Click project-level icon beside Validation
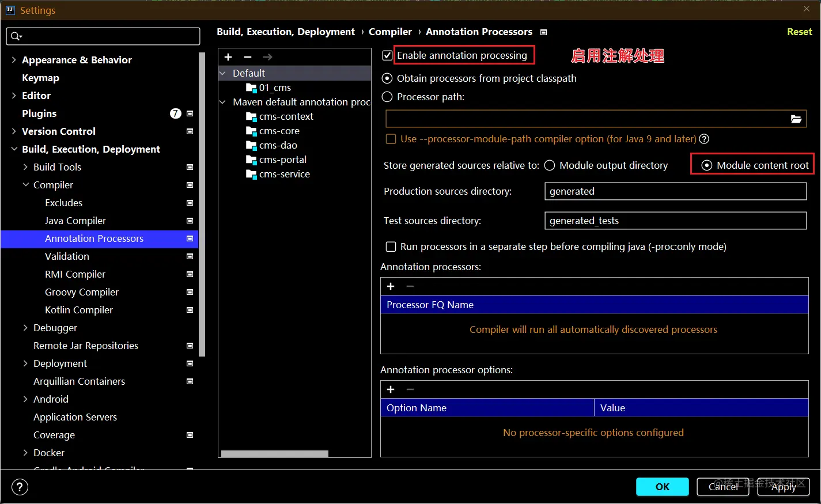The height and width of the screenshot is (504, 821). (x=190, y=256)
